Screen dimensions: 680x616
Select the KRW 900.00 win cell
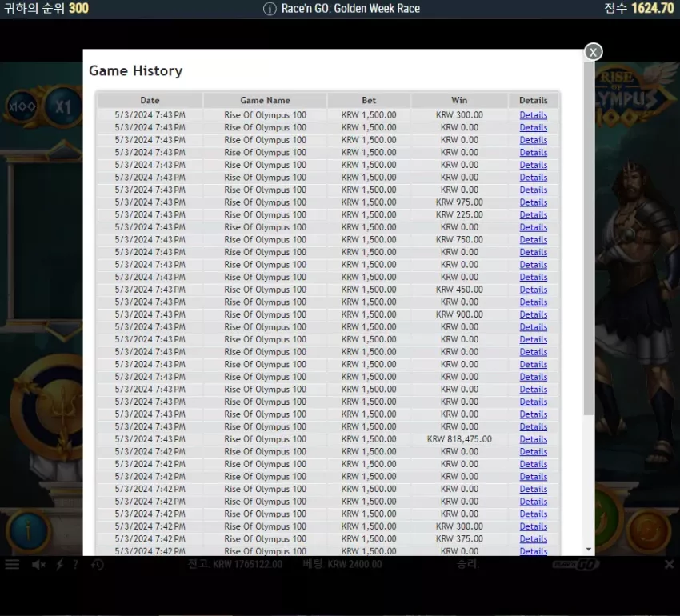point(459,314)
